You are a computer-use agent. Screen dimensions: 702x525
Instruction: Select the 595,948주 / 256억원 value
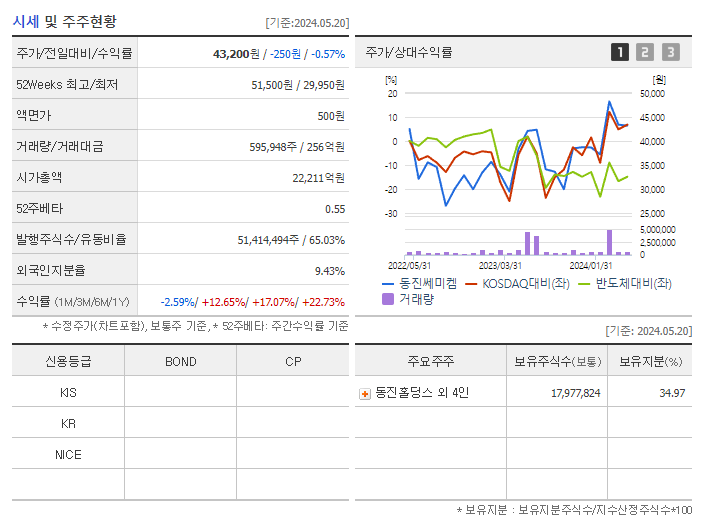point(297,147)
